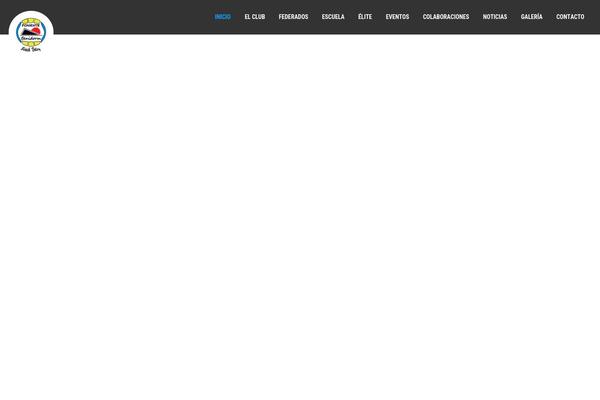Go to the CONTACTO page
The width and height of the screenshot is (600, 400).
click(x=570, y=17)
